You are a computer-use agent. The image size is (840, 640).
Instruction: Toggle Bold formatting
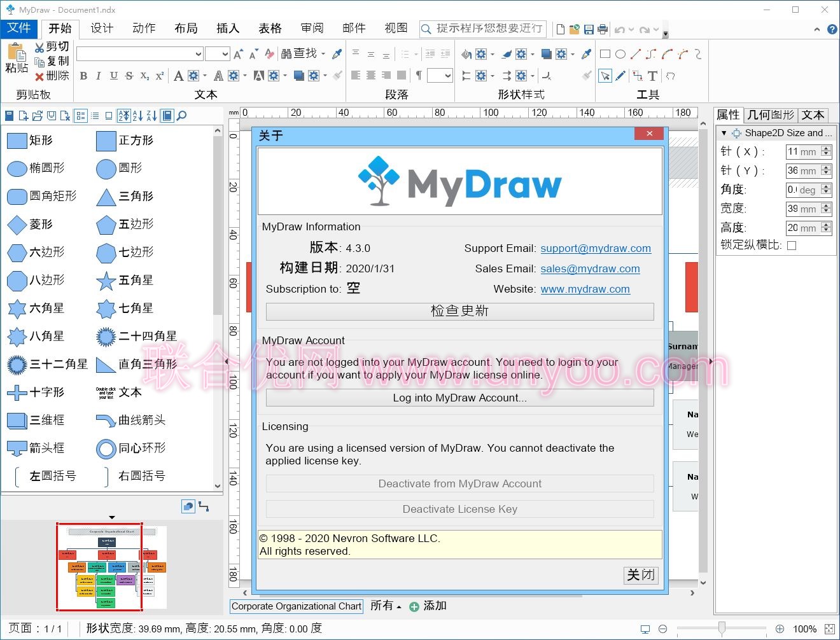click(x=83, y=76)
